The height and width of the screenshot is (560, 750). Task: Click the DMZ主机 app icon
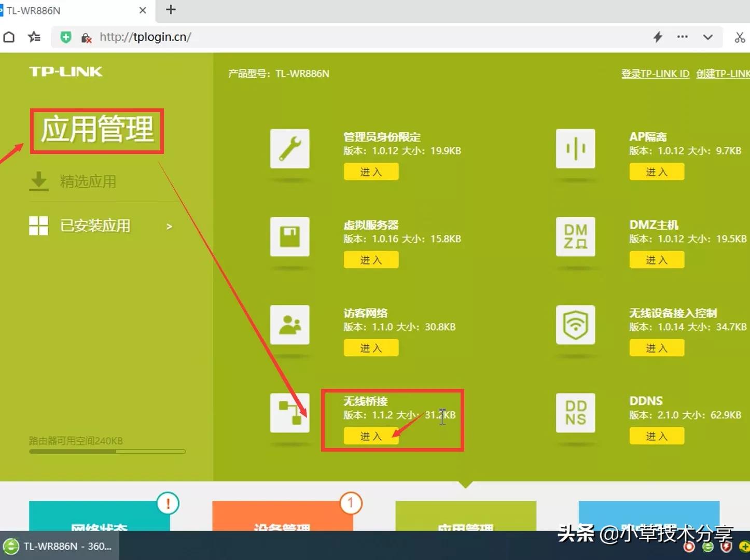tap(575, 237)
